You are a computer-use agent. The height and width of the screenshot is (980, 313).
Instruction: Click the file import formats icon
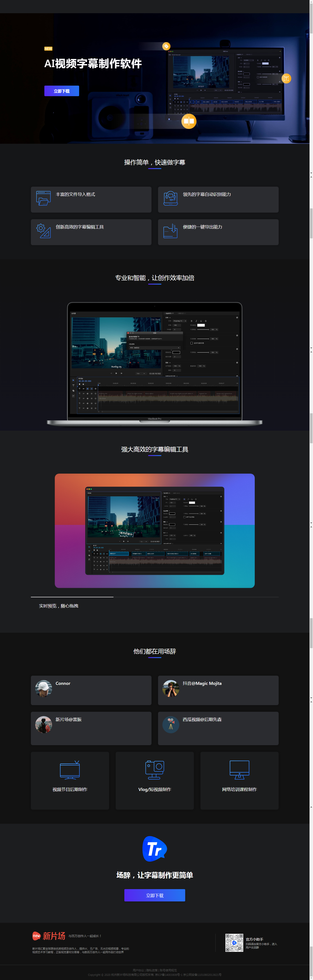(x=43, y=198)
